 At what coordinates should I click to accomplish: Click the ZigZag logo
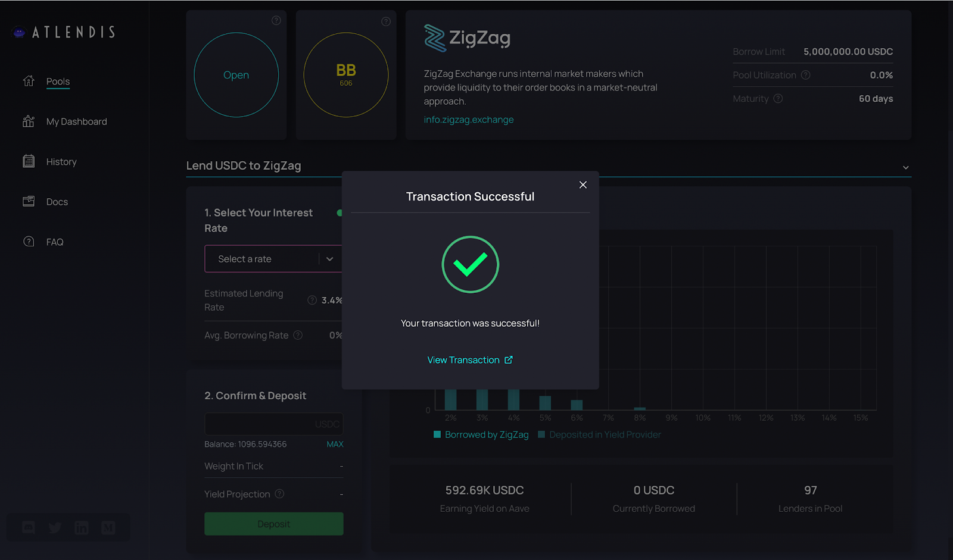coord(467,38)
